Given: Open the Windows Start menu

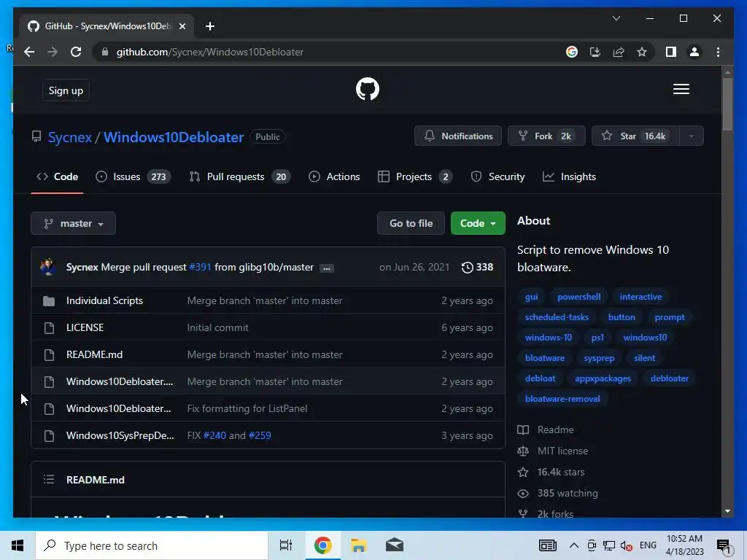Looking at the screenshot, I should click(x=18, y=545).
